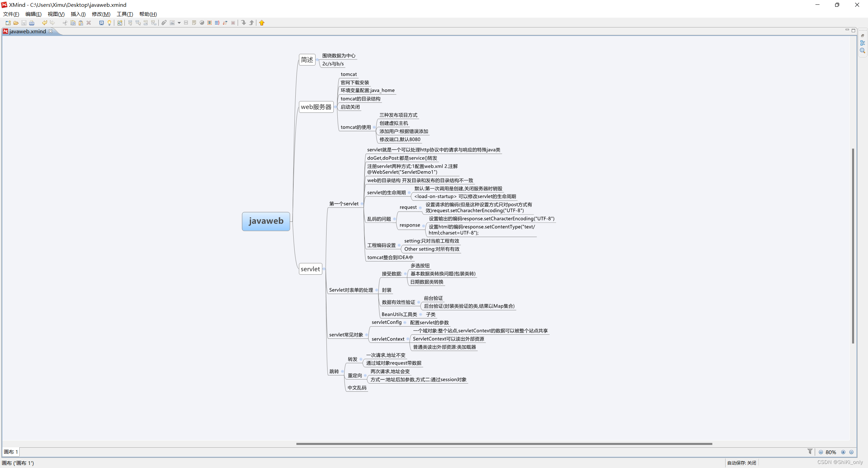Collapse the tomcat的使用 subtopic
Screen dimensions: 868x468
pyautogui.click(x=374, y=127)
